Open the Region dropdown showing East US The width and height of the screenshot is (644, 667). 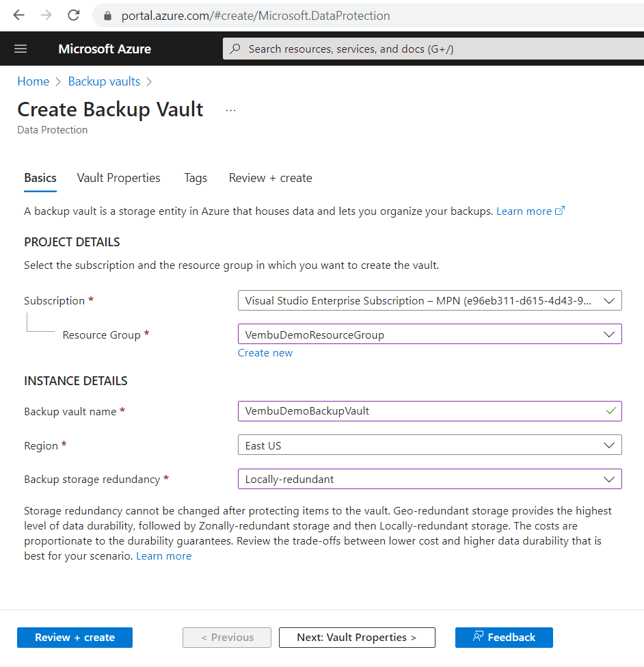430,445
